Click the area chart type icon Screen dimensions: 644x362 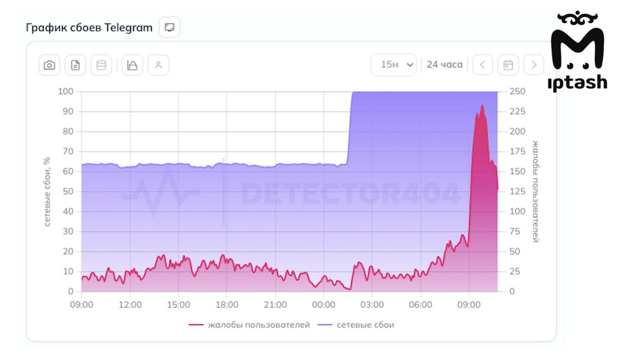point(132,65)
